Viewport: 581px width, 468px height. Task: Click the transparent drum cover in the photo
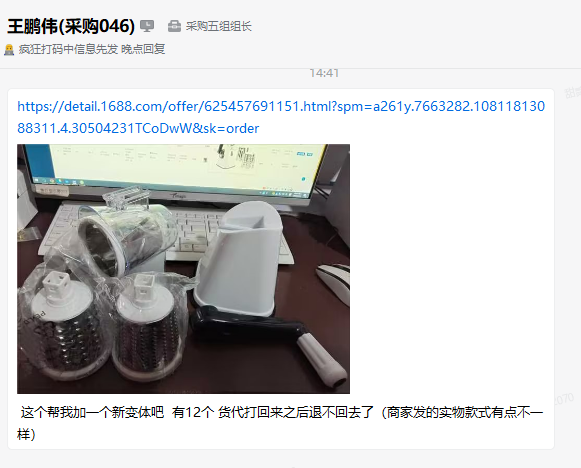coord(126,233)
